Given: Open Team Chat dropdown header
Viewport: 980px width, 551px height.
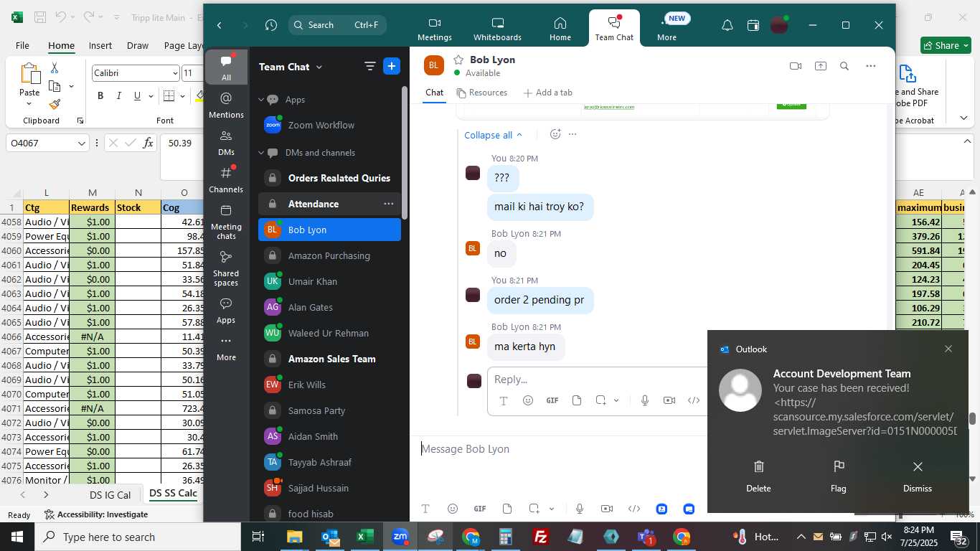Looking at the screenshot, I should pos(291,67).
